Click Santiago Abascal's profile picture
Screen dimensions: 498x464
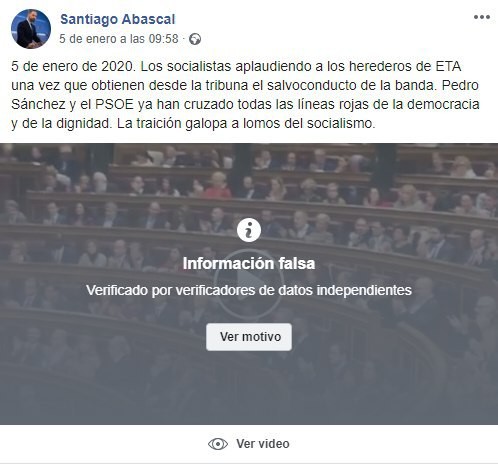[31, 29]
